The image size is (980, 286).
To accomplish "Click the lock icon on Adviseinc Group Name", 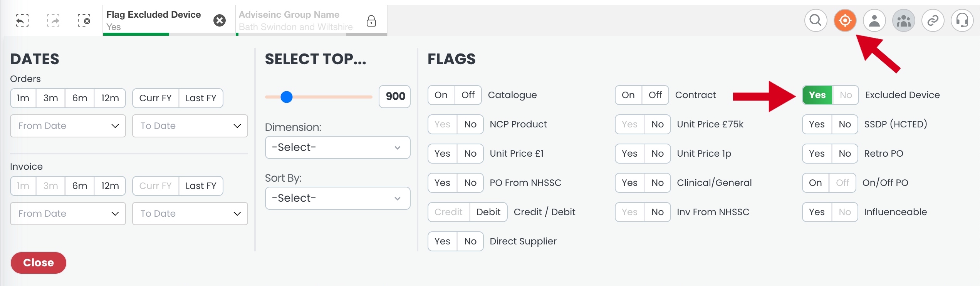I will point(371,21).
